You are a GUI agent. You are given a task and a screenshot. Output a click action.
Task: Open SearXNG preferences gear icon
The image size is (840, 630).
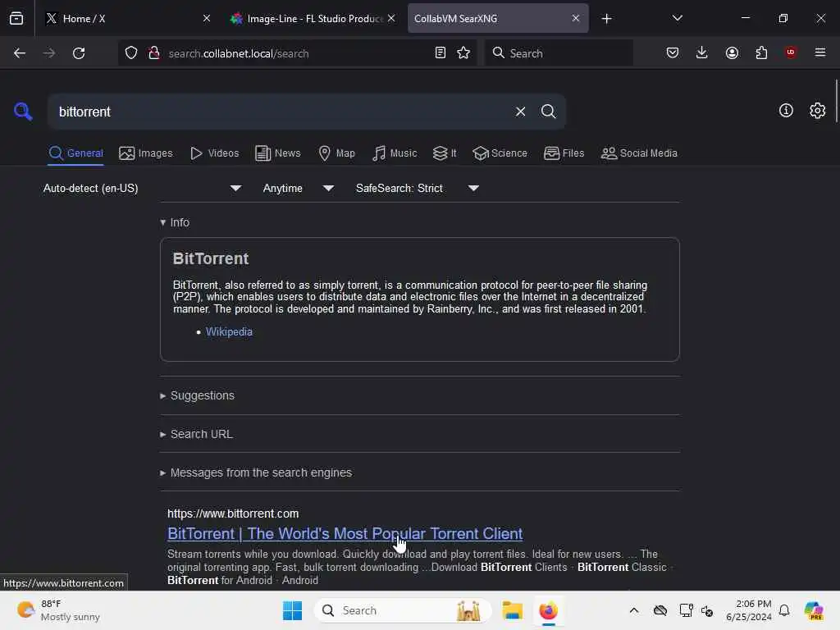(x=818, y=111)
